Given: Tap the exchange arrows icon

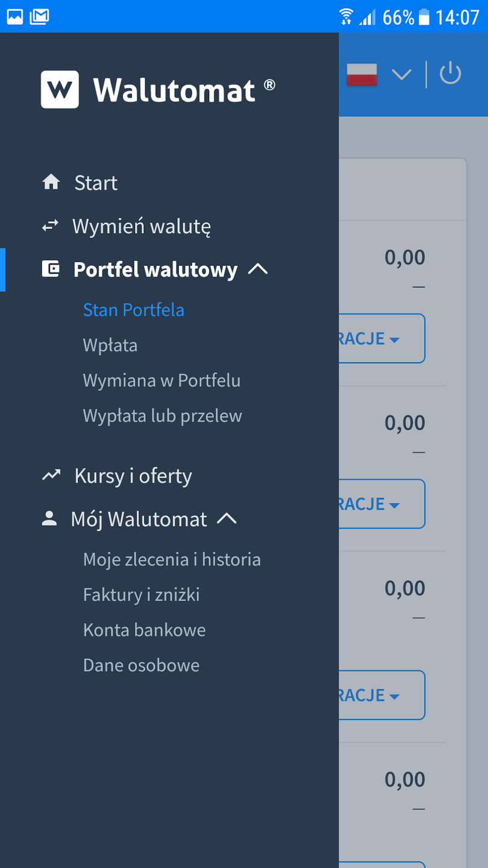Looking at the screenshot, I should [x=51, y=226].
